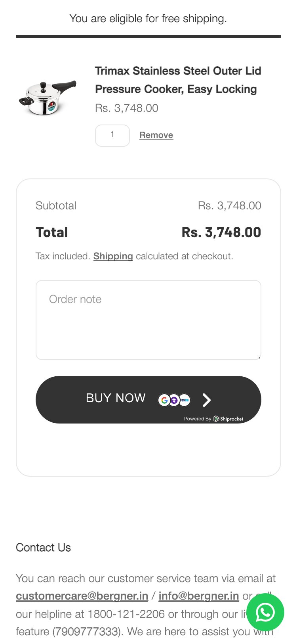Screen dimensions: 297x644
Task: Grab the Order note resize handle
Action: pos(259,357)
